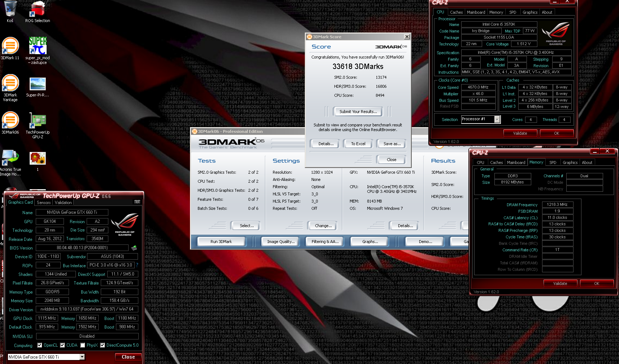
Task: Switch to Validation tab in GPU-Z
Action: pyautogui.click(x=63, y=203)
